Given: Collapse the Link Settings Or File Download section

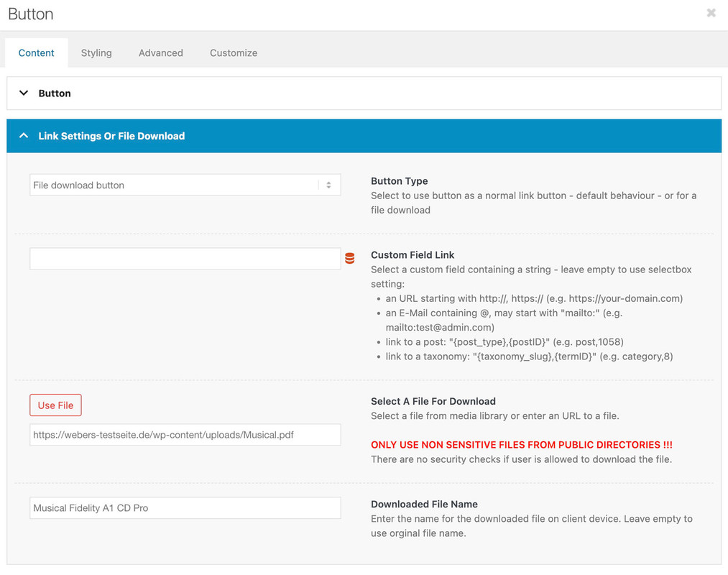Looking at the screenshot, I should pos(364,136).
